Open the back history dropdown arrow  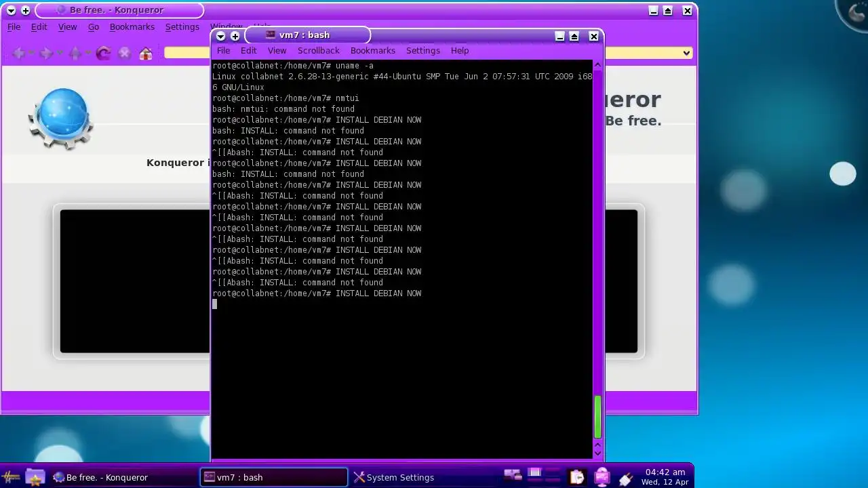[x=31, y=53]
